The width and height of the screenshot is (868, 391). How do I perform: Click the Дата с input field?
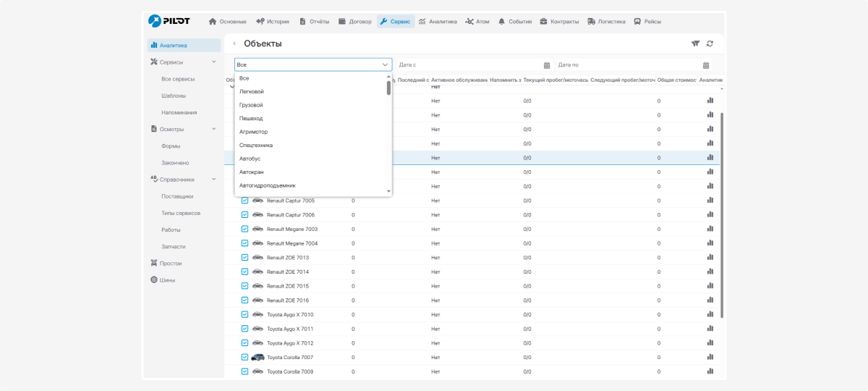click(x=475, y=65)
